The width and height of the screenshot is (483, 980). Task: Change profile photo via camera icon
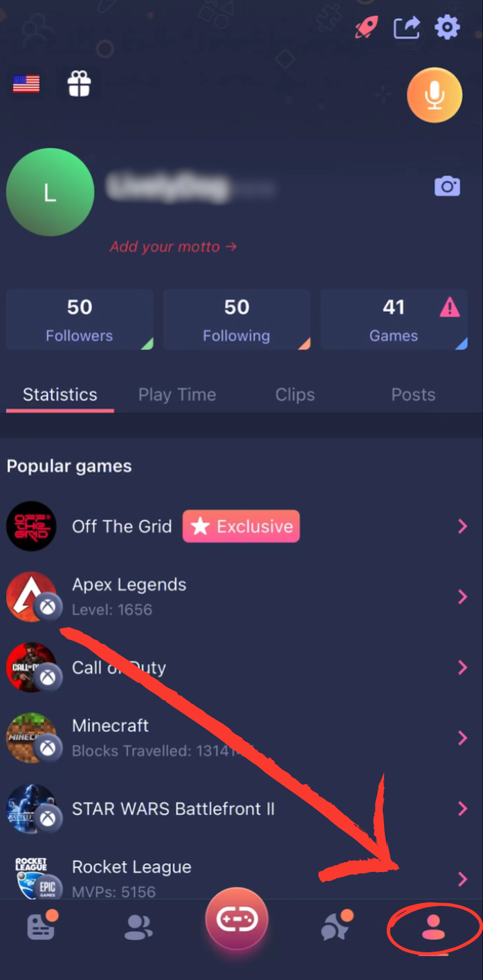pos(447,186)
